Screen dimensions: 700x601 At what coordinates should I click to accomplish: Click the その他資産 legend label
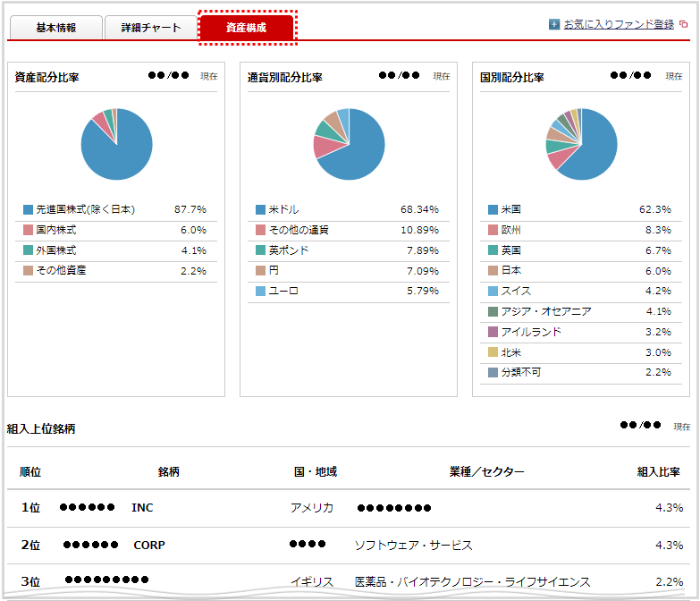click(61, 271)
